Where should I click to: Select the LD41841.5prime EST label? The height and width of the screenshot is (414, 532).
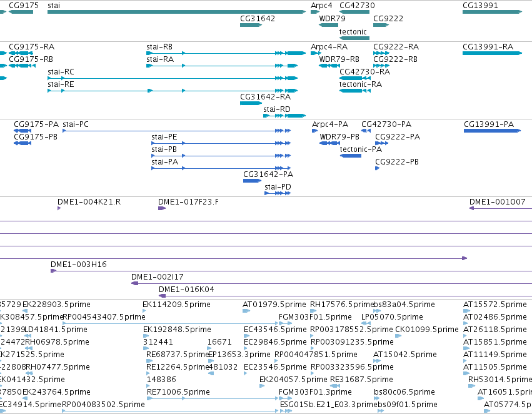tap(56, 330)
